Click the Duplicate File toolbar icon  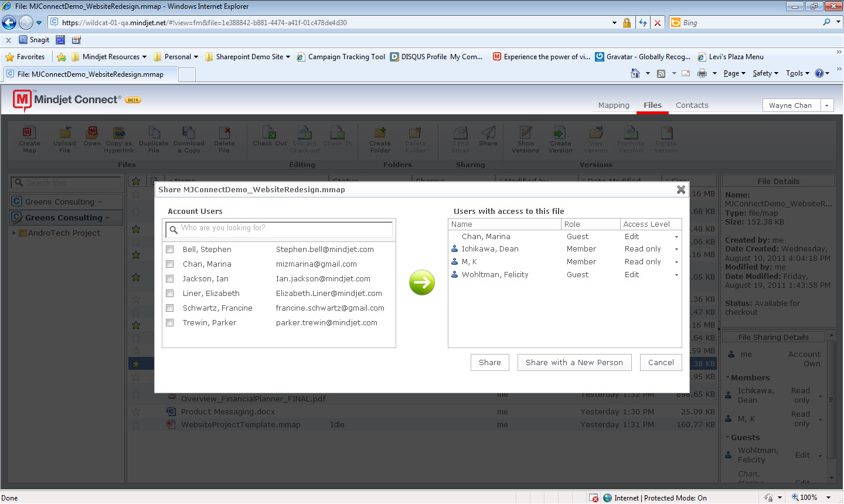pyautogui.click(x=154, y=139)
